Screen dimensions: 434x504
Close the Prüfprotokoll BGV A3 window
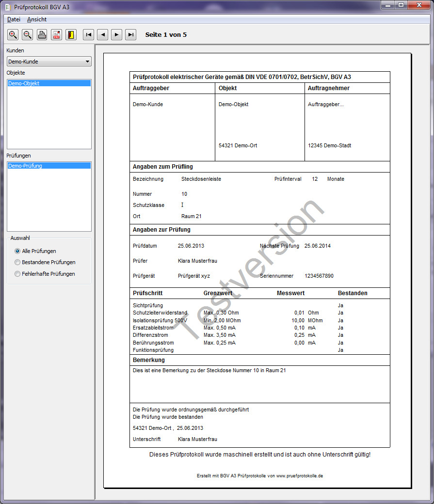(419, 5)
